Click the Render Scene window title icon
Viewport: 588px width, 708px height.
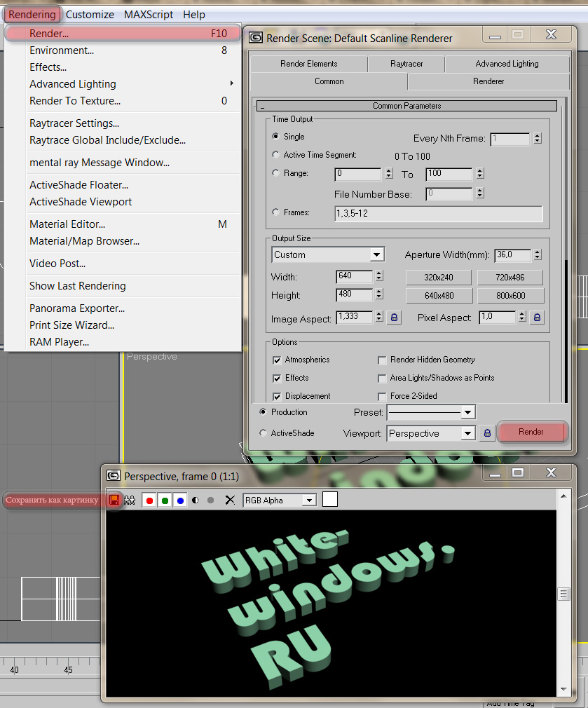pos(256,37)
